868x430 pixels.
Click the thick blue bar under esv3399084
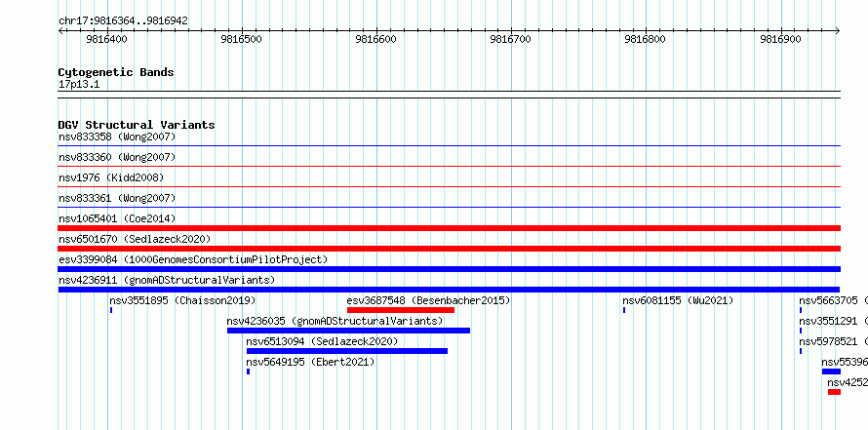(x=449, y=269)
